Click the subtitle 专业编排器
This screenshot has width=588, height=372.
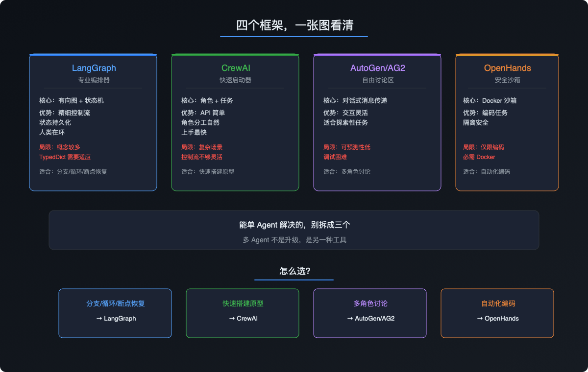point(94,80)
